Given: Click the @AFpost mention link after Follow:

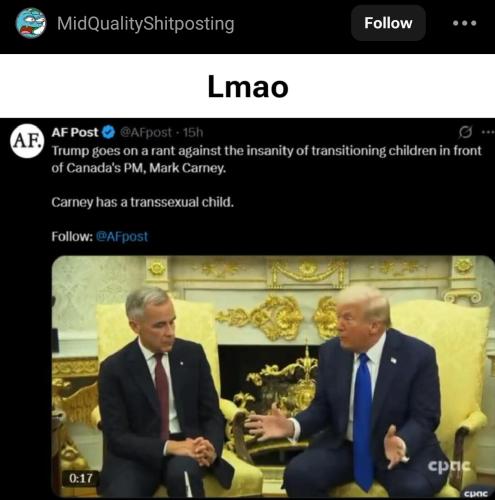Looking at the screenshot, I should click(x=122, y=236).
